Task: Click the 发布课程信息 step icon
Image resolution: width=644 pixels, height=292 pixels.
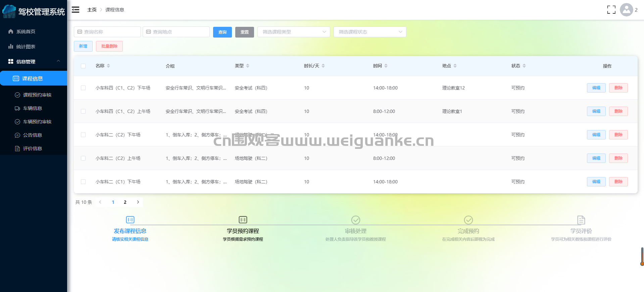Action: click(130, 220)
